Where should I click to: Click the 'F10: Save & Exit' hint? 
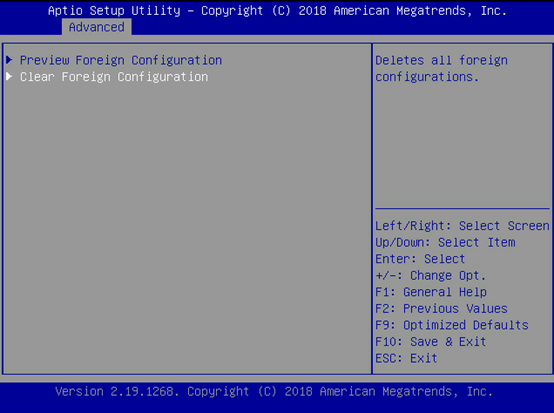[431, 342]
